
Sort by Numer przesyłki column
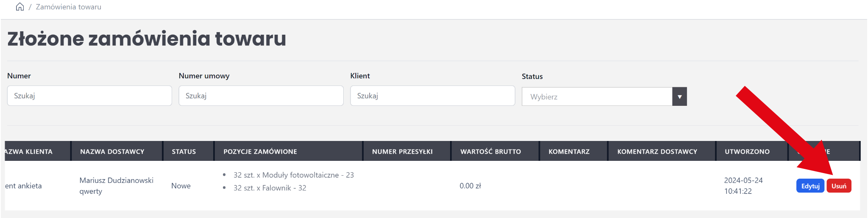click(x=402, y=152)
